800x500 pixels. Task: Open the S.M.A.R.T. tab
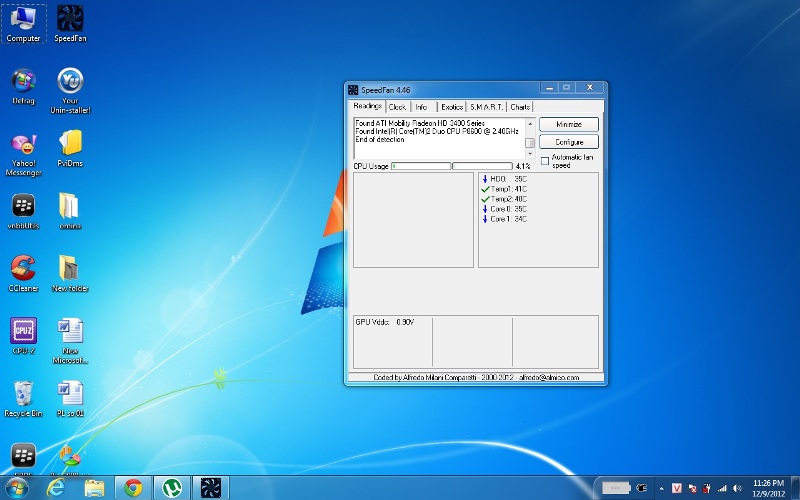(486, 107)
